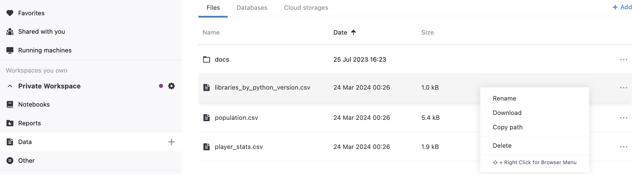
Task: Collapse Private Workspace with chevron
Action: pyautogui.click(x=10, y=86)
